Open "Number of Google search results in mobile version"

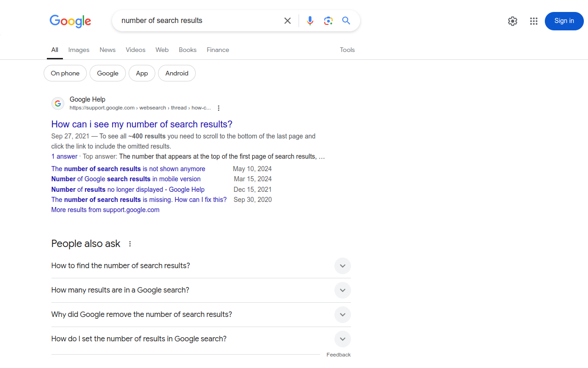(x=126, y=179)
